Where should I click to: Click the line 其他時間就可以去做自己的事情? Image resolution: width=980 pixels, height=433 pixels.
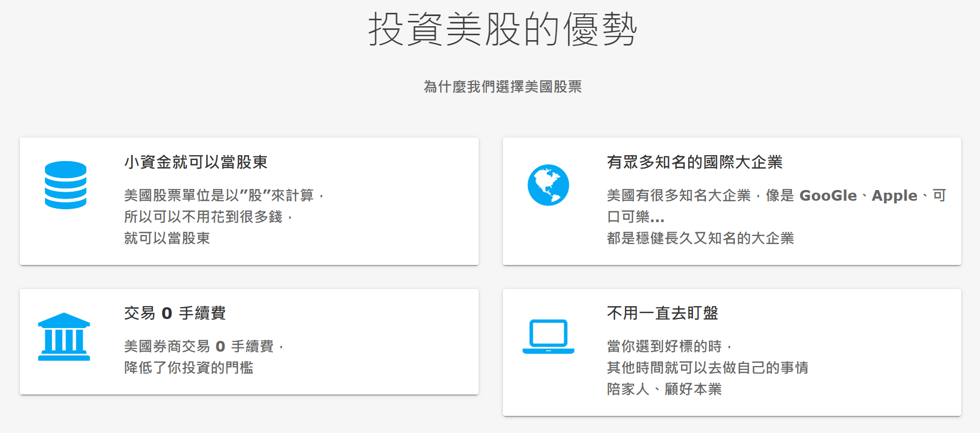point(707,368)
